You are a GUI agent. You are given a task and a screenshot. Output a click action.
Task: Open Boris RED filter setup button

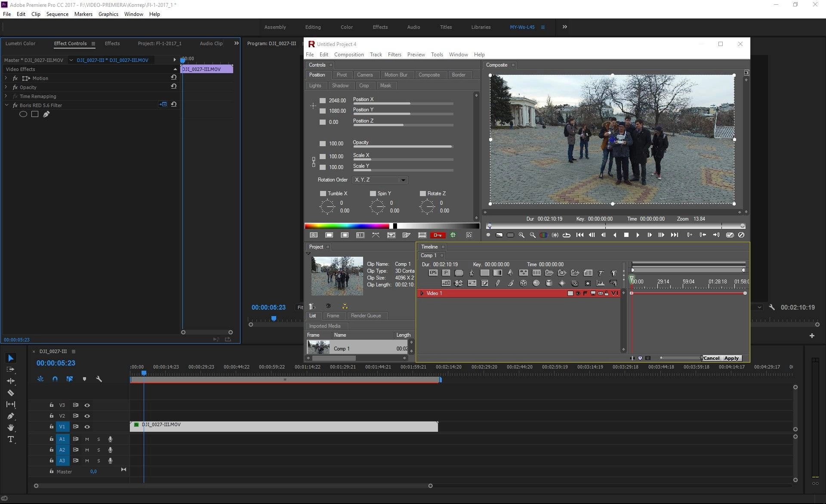pyautogui.click(x=163, y=104)
